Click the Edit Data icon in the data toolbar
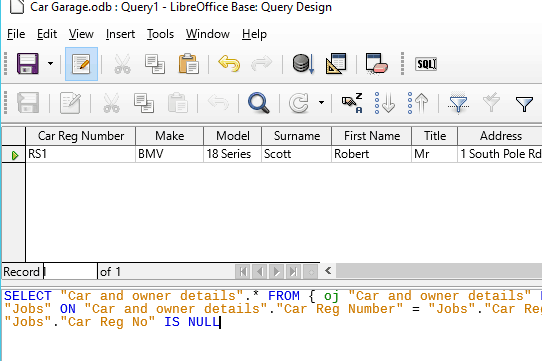The height and width of the screenshot is (361, 542). pos(70,103)
